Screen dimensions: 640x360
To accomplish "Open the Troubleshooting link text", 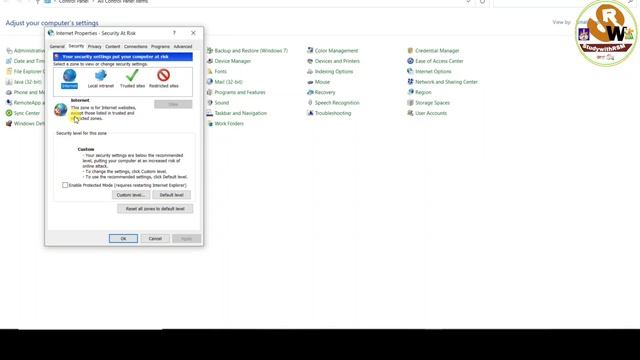I will coord(333,113).
